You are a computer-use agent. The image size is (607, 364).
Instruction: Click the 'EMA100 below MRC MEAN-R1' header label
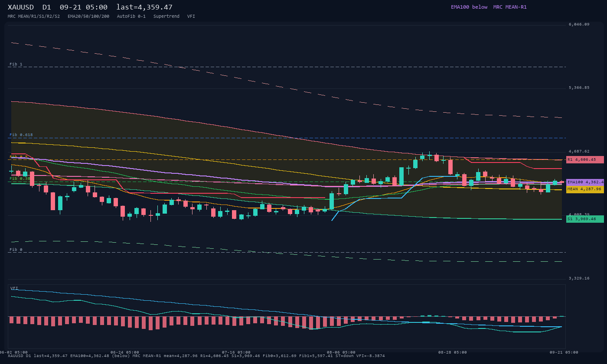(x=489, y=7)
